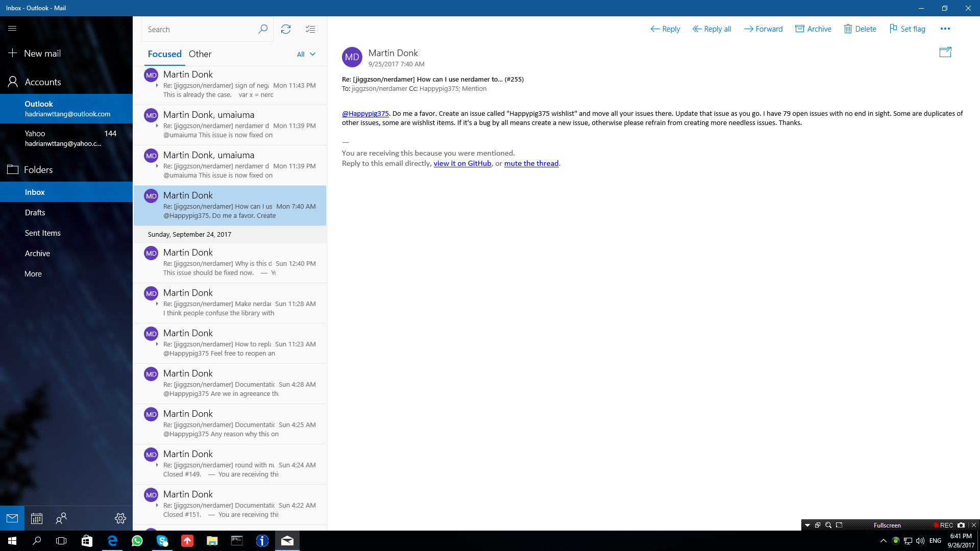Open the more actions ellipsis menu
The image size is (980, 551).
pyautogui.click(x=945, y=29)
